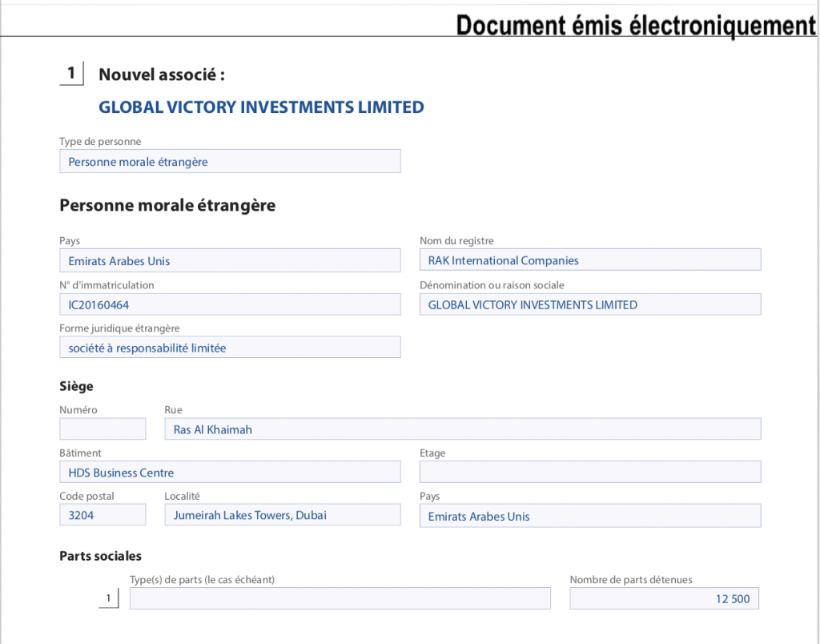The image size is (820, 644).
Task: Select the Rue field containing Ras Al Khaimah
Action: pyautogui.click(x=462, y=429)
